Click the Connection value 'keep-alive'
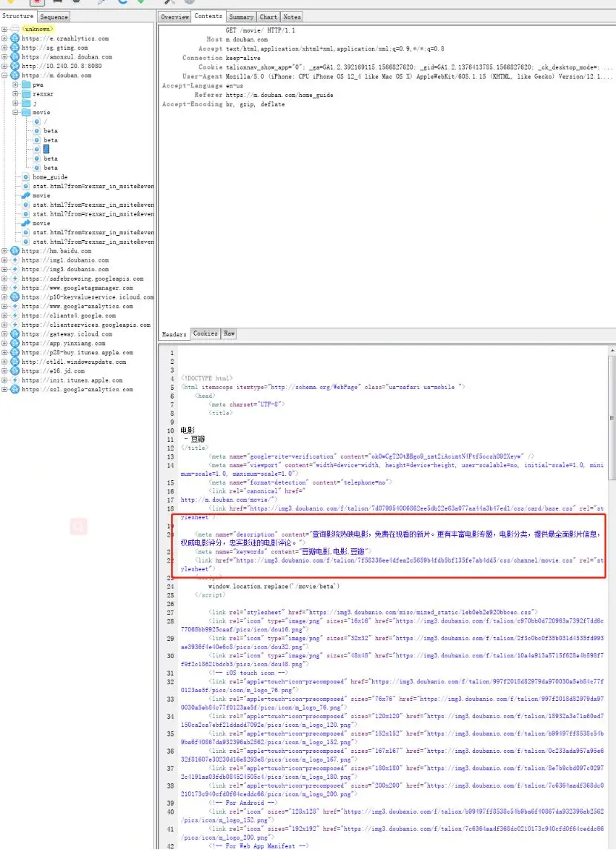 (243, 58)
